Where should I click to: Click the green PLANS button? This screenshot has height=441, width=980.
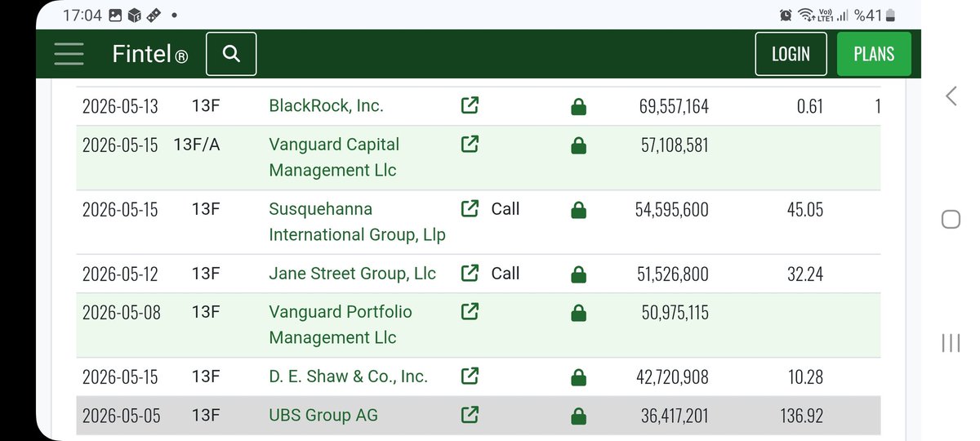click(x=874, y=54)
